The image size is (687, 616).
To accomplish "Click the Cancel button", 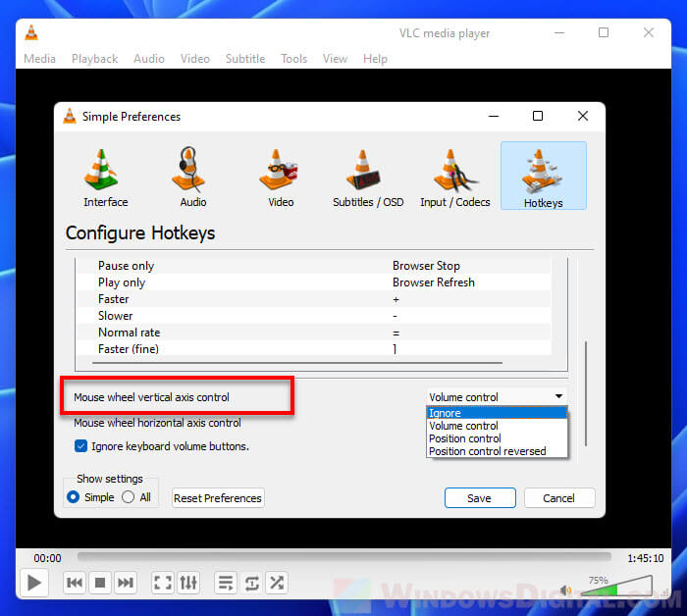I will 559,498.
